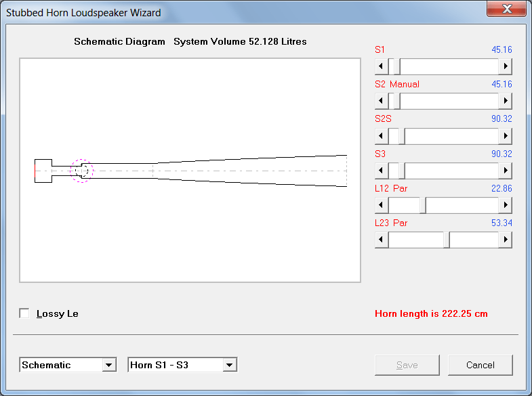Click the S1 value 45.16
532x396 pixels.
502,49
